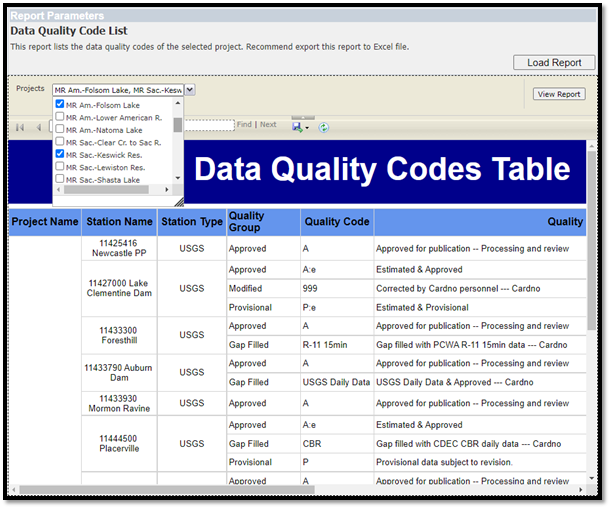Image resolution: width=611 pixels, height=509 pixels.
Task: Select the 11433790 Auburn Dam cell
Action: 119,373
